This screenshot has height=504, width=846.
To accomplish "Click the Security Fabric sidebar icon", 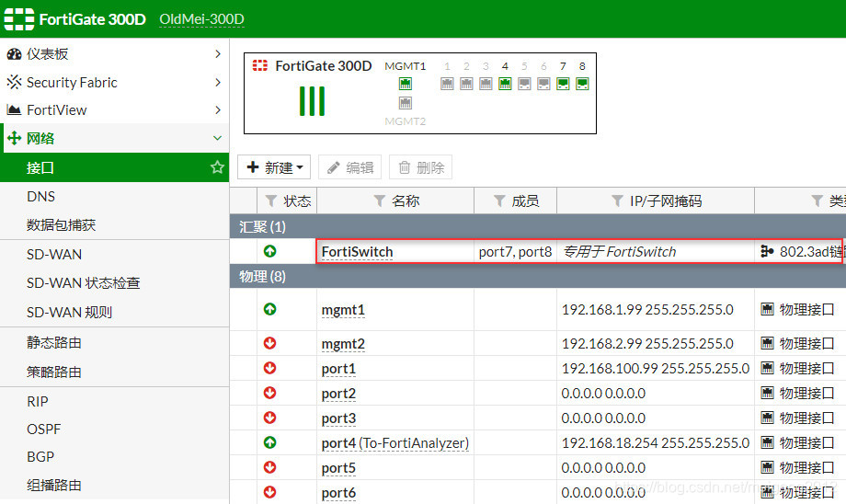I will pyautogui.click(x=14, y=82).
